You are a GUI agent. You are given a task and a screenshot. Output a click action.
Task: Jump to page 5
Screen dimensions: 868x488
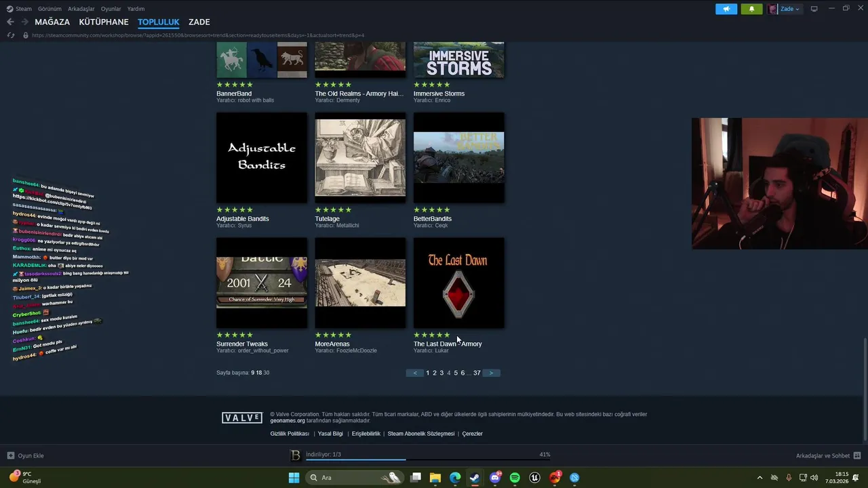coord(456,373)
